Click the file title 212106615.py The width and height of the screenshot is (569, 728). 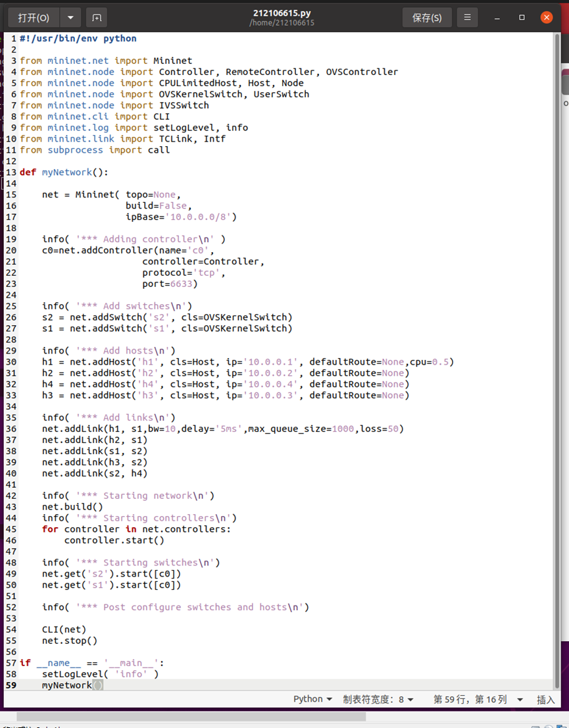tap(282, 13)
